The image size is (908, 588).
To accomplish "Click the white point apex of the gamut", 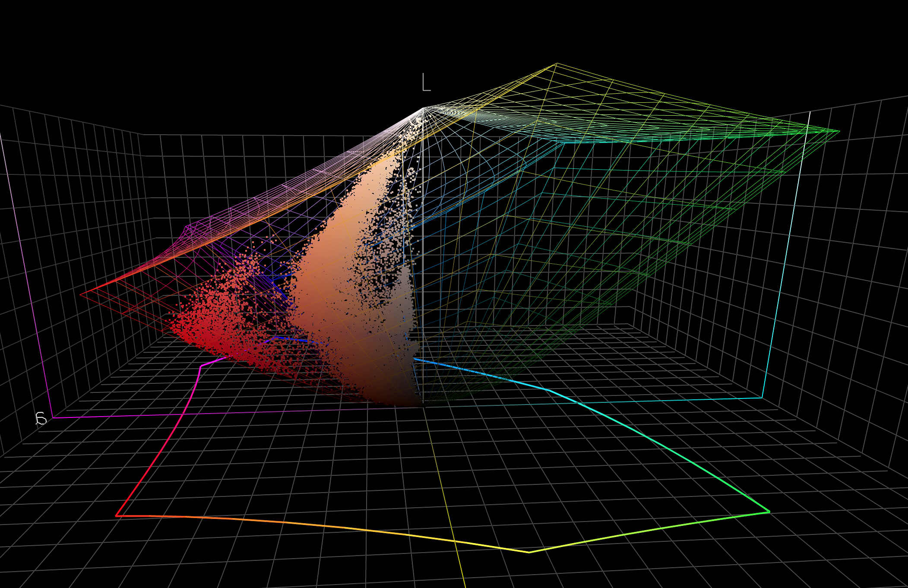I will pyautogui.click(x=423, y=108).
